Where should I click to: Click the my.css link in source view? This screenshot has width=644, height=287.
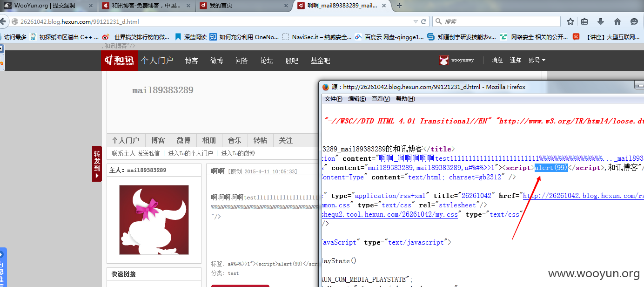(390, 214)
